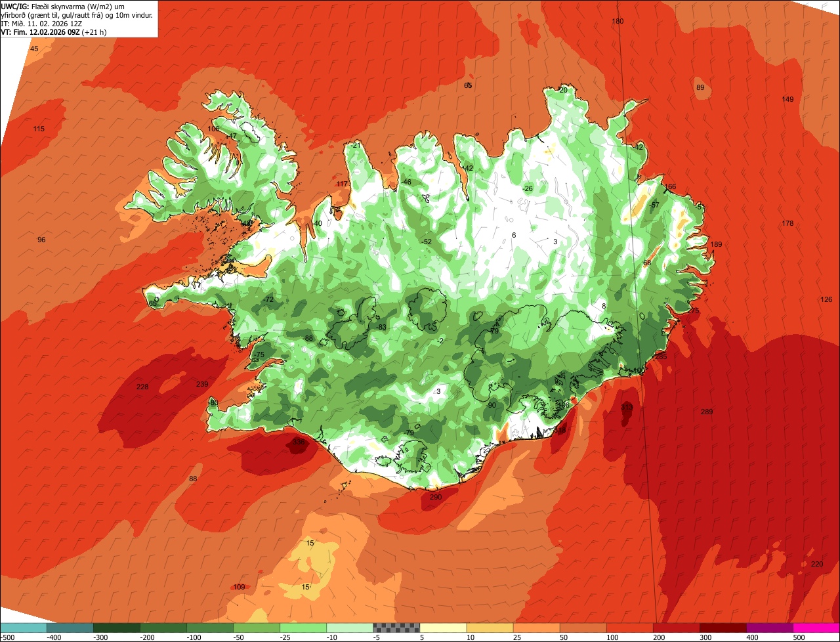Select the dark green swatch from -300 to -200
The width and height of the screenshot is (840, 642).
pos(117,628)
